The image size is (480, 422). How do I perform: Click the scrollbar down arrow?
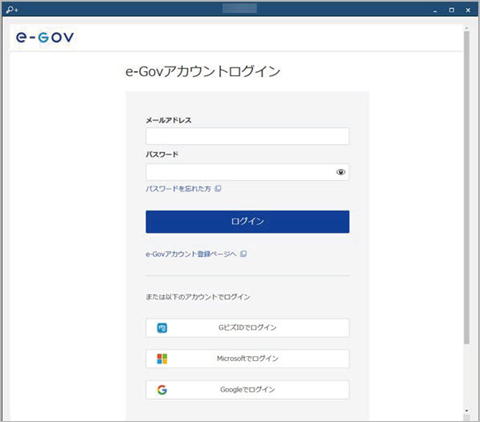coord(467,411)
